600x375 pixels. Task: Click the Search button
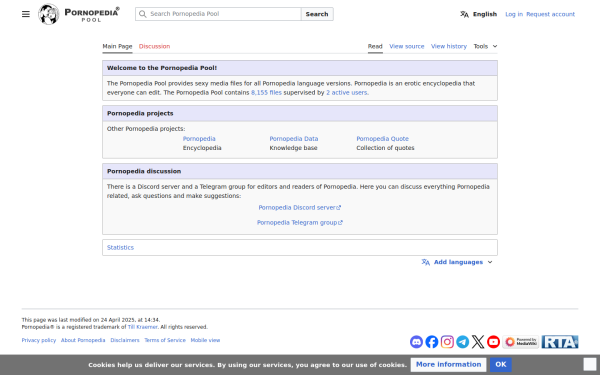pyautogui.click(x=317, y=14)
